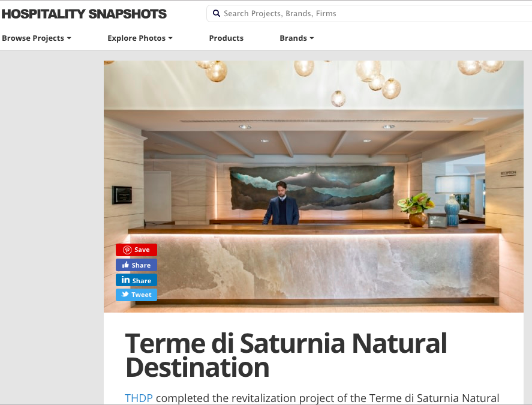Open the Brands dropdown caret
Viewport: 532px width, 405px height.
click(312, 38)
